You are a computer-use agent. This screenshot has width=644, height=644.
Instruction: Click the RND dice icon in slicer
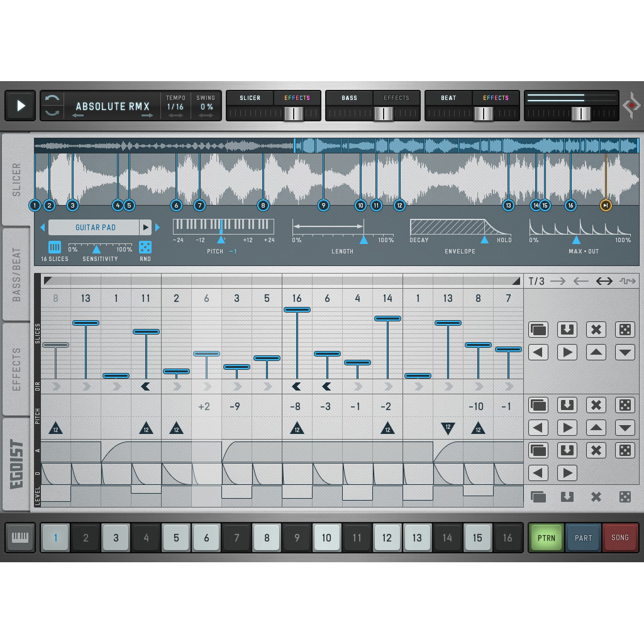pyautogui.click(x=145, y=247)
